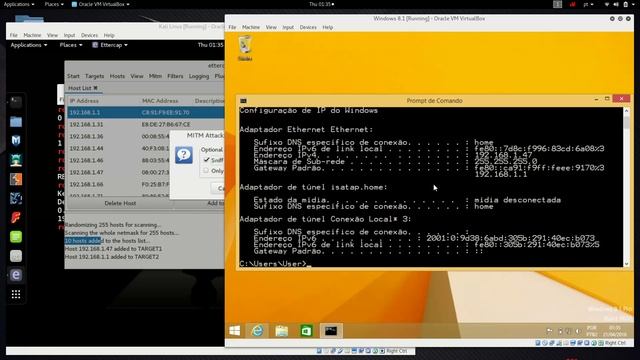Launch Maltego icon in the Kali dock

point(16,198)
